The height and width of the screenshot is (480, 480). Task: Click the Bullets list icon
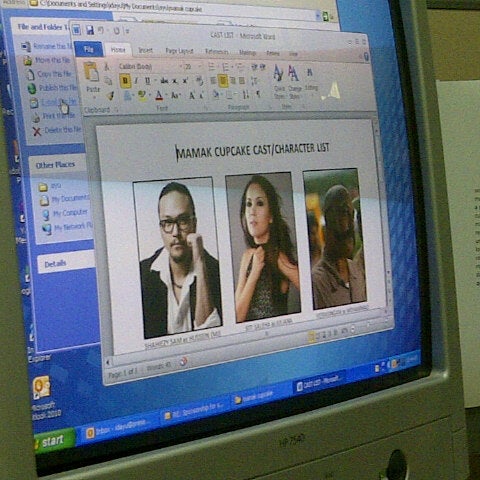click(212, 67)
